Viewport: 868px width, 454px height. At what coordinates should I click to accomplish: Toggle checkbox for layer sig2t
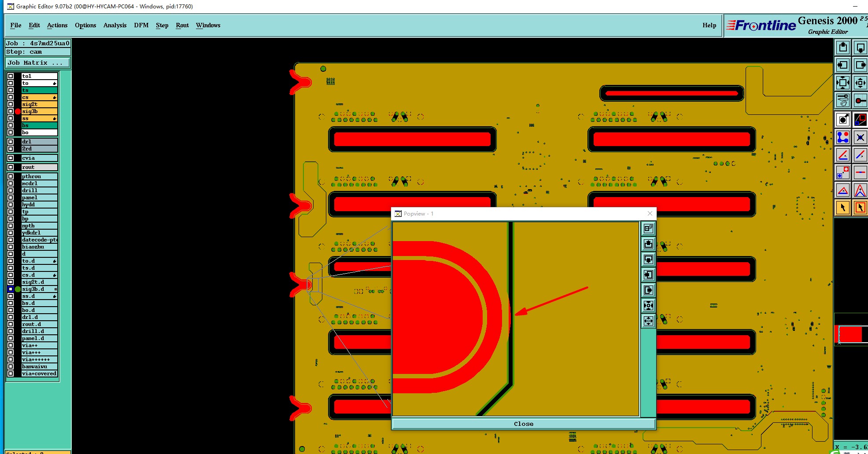(11, 104)
